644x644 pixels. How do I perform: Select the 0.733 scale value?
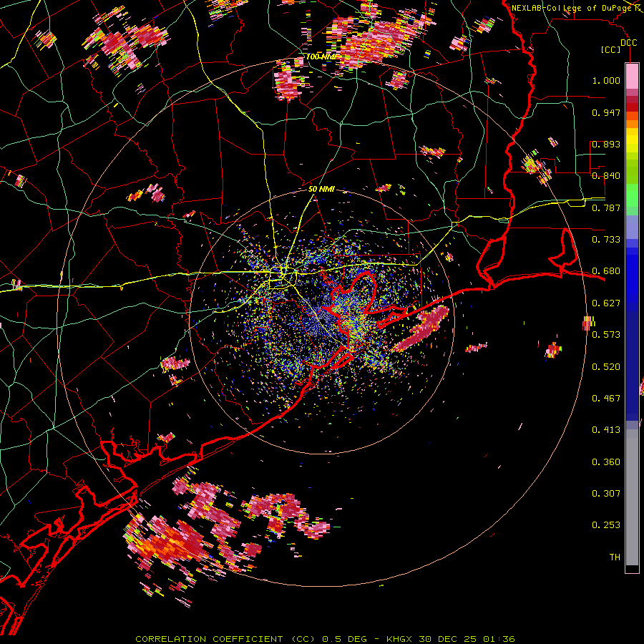(606, 240)
